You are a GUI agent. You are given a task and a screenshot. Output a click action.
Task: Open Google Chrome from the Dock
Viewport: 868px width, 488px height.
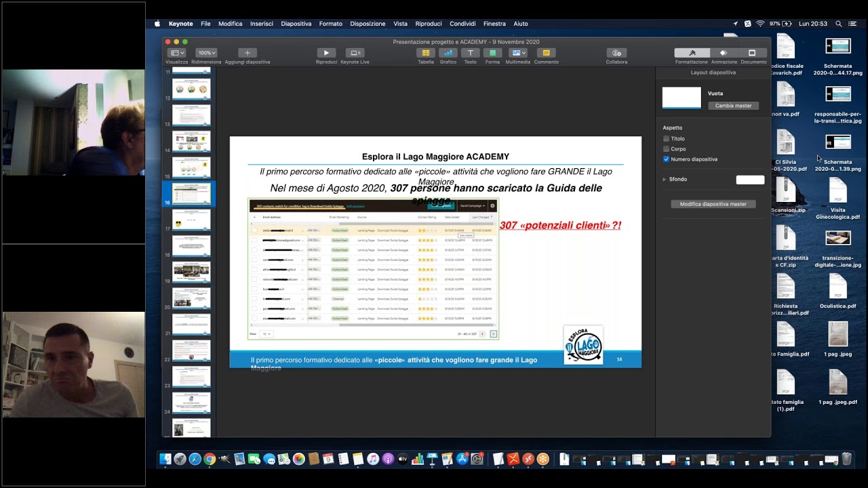[210, 459]
